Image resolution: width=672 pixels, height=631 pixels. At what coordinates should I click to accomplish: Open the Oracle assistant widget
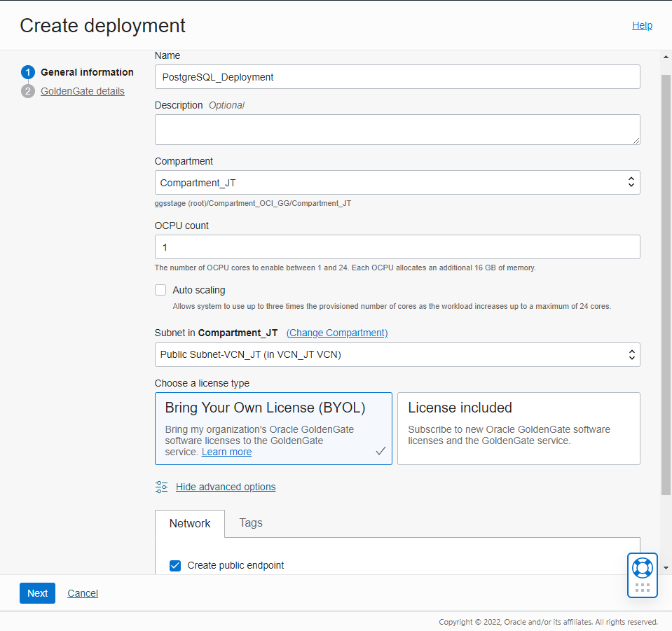642,569
